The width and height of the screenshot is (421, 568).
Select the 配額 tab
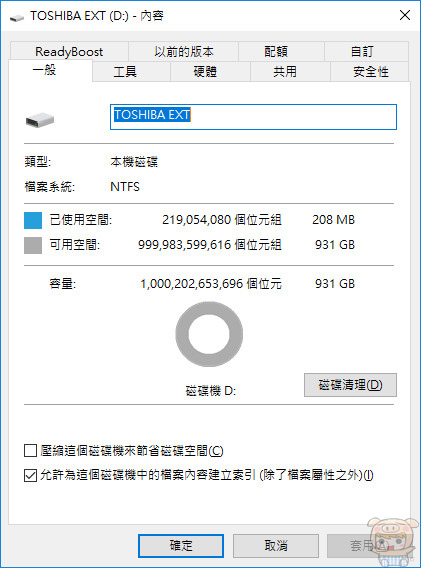276,51
